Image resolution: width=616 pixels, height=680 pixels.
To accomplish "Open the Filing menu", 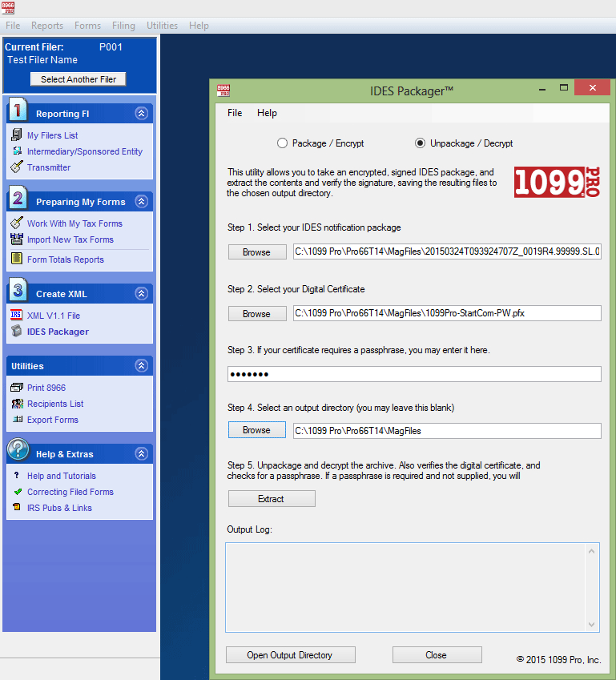I will (123, 26).
